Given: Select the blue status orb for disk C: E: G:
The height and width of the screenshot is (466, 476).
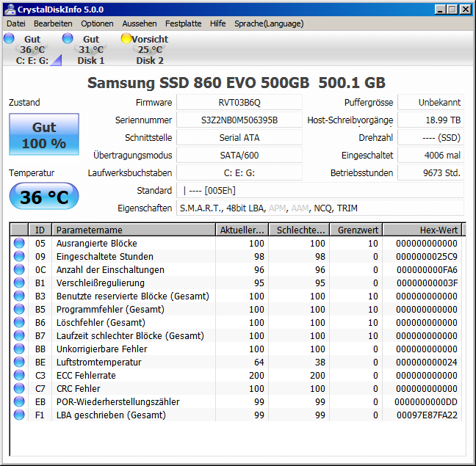Looking at the screenshot, I should click(x=9, y=38).
